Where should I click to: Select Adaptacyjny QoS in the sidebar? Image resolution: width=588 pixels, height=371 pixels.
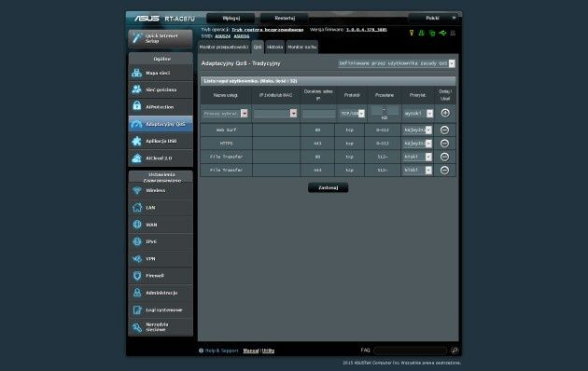click(161, 124)
